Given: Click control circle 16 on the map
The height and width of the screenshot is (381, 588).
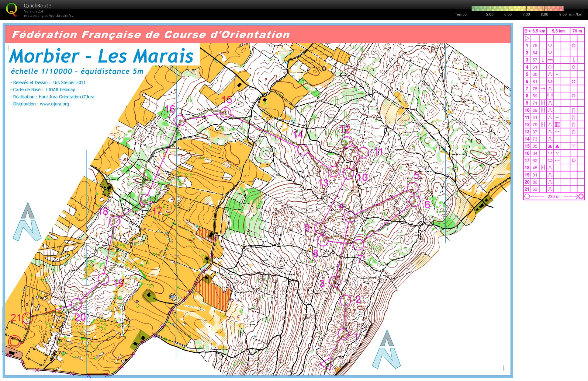Looking at the screenshot, I should point(180,120).
